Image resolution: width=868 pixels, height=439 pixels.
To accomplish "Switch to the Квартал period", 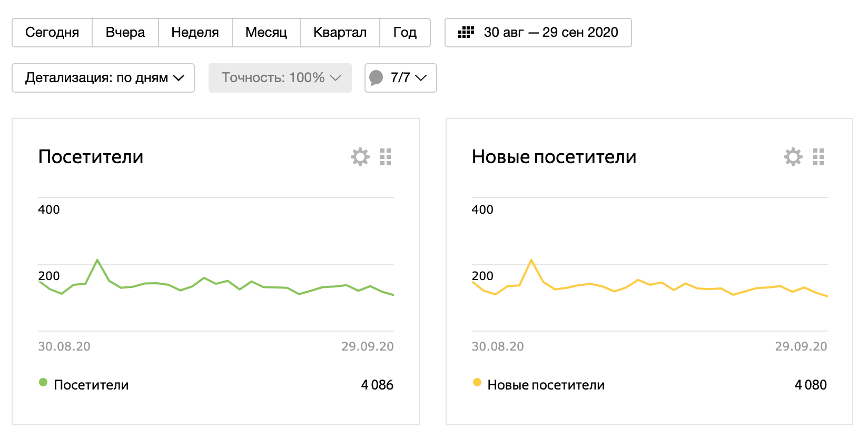I will tap(340, 33).
